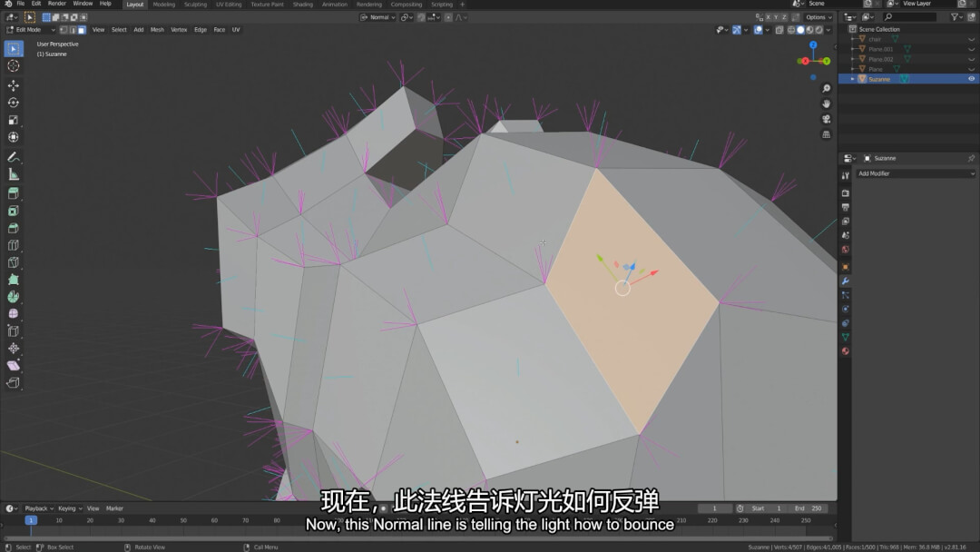The image size is (980, 552).
Task: Enable vertex select mode
Action: tap(64, 29)
